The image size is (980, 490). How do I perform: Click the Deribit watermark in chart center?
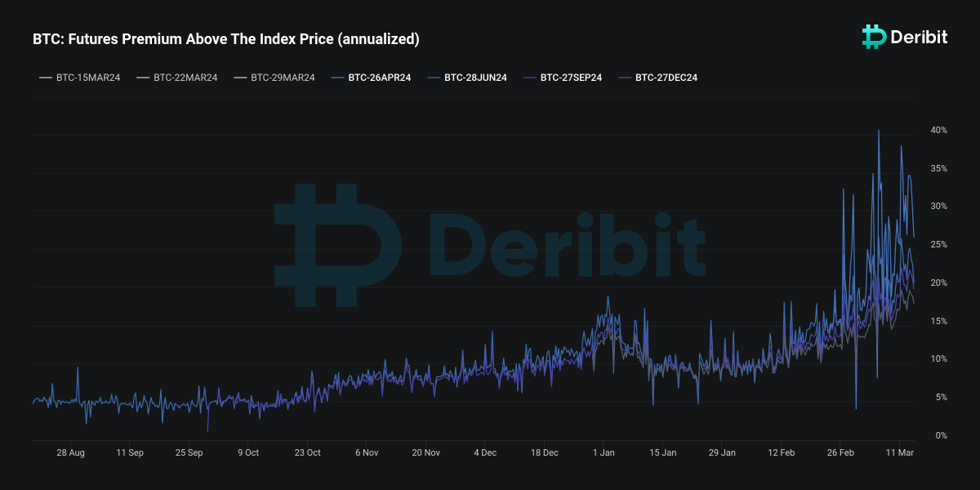[x=490, y=245]
